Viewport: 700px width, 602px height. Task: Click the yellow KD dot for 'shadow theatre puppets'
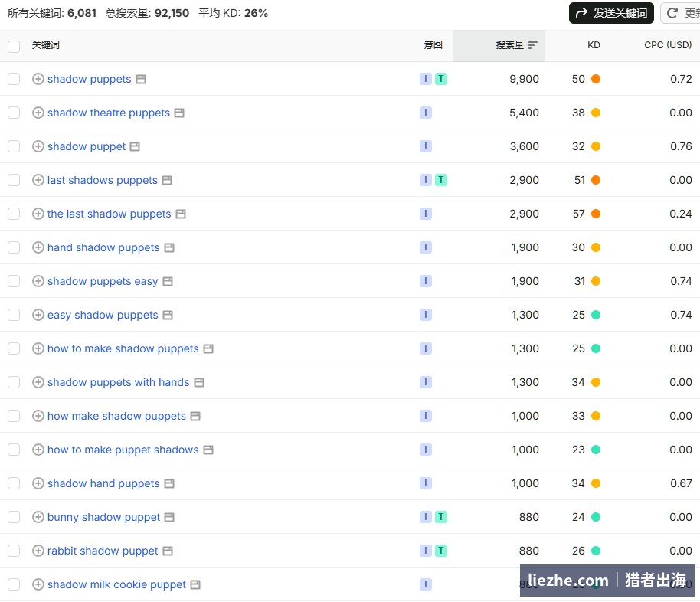click(x=596, y=113)
